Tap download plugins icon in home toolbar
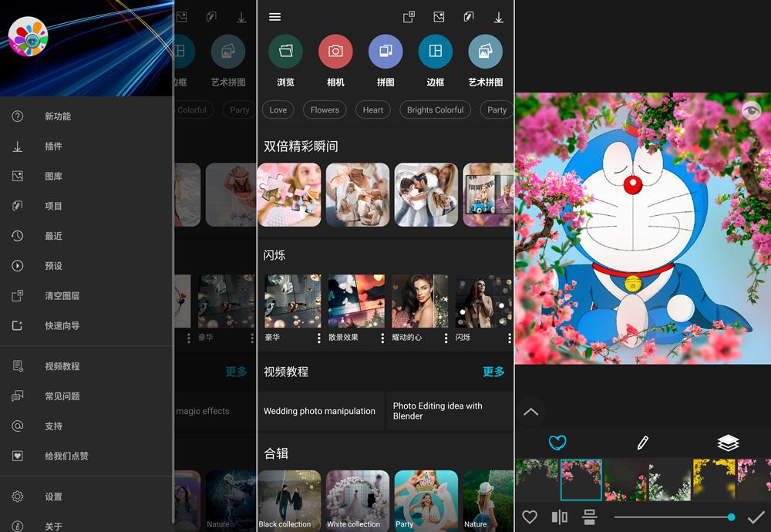Image resolution: width=771 pixels, height=532 pixels. [x=499, y=17]
